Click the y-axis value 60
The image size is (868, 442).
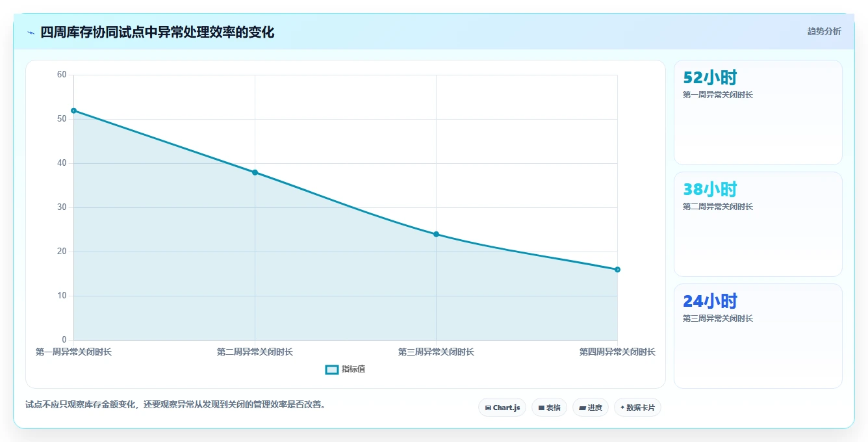click(62, 75)
